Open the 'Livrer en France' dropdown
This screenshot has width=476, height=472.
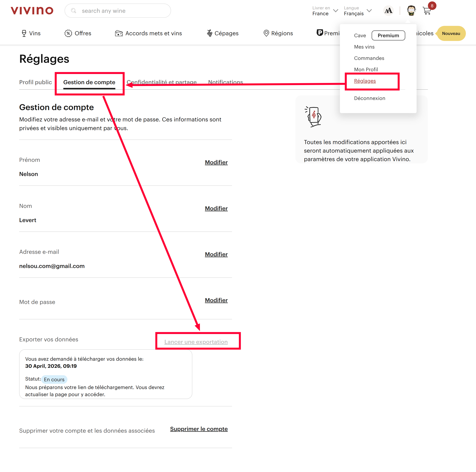[x=325, y=11]
